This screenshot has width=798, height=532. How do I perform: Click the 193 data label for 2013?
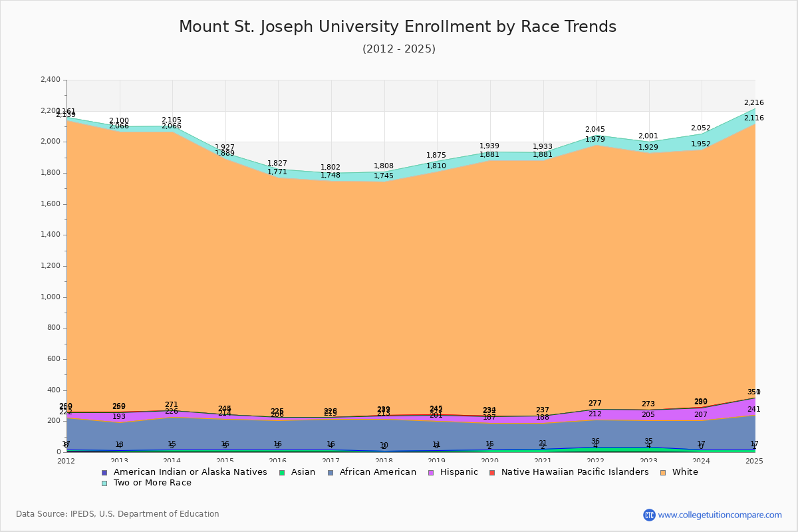click(x=119, y=417)
